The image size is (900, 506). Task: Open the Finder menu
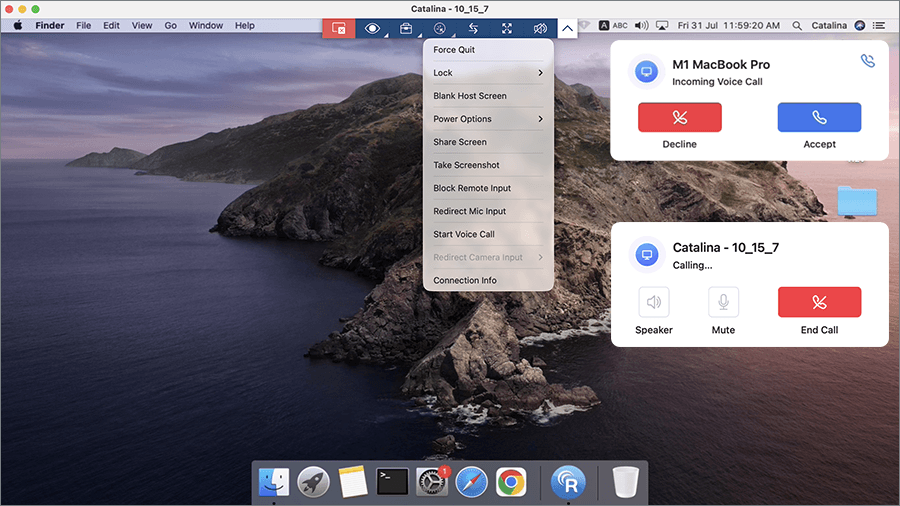click(x=50, y=25)
